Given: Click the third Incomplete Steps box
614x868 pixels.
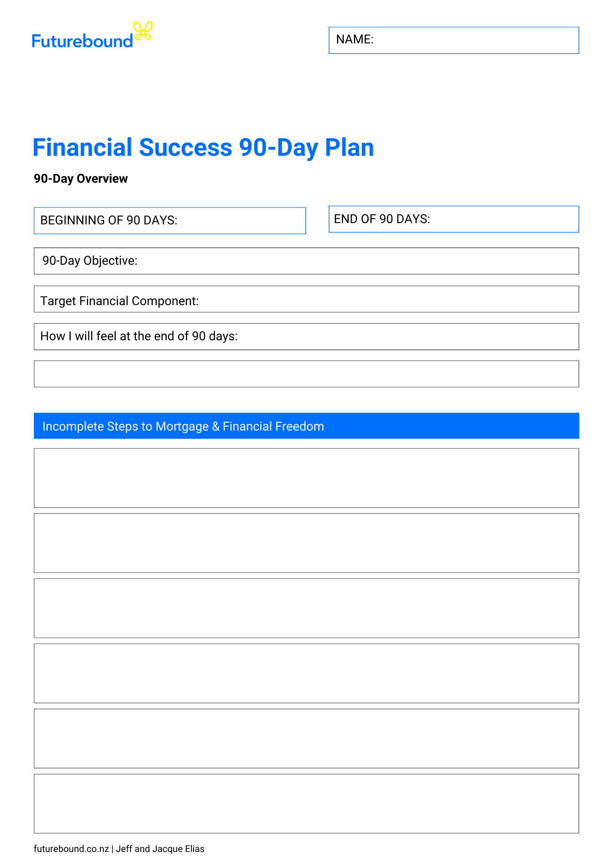Looking at the screenshot, I should click(x=306, y=608).
